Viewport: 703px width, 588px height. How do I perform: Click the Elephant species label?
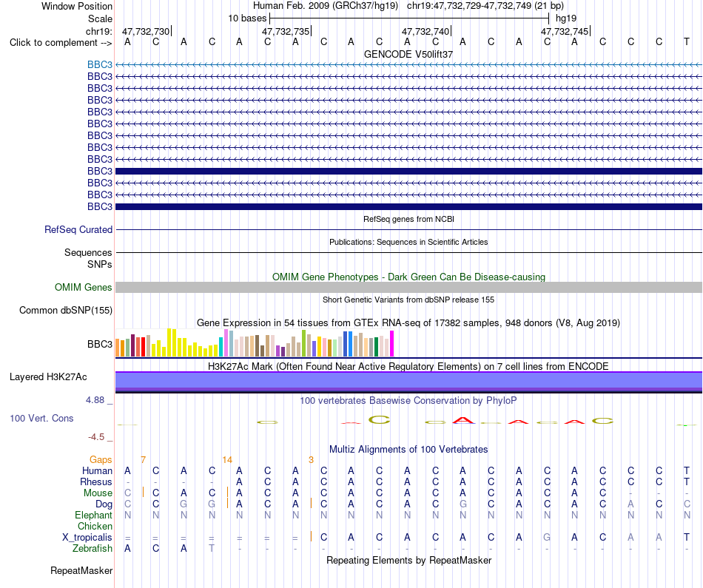click(93, 515)
